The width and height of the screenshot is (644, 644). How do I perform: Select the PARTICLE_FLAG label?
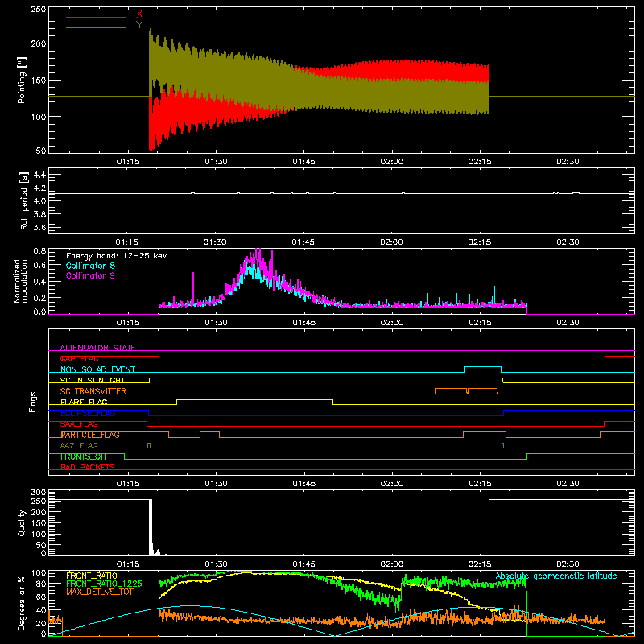[x=90, y=435]
